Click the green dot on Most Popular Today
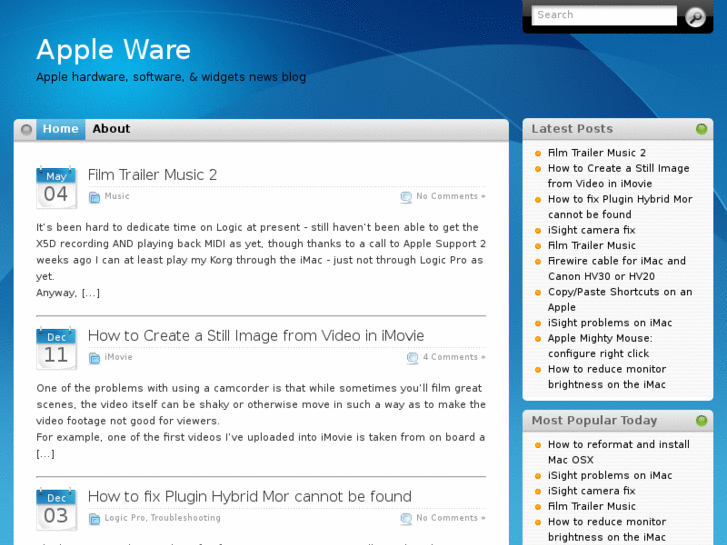This screenshot has width=727, height=545. (x=701, y=421)
